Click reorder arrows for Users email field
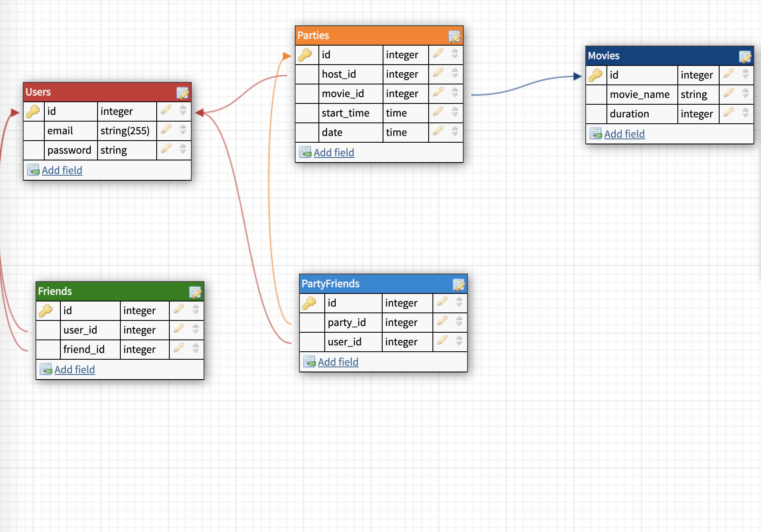 click(183, 129)
